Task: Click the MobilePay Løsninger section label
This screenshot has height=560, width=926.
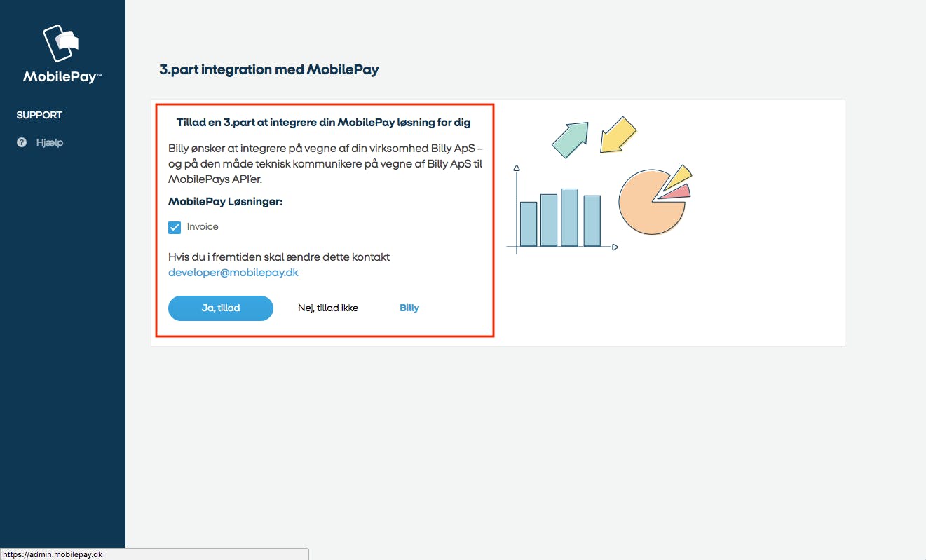Action: pos(225,202)
